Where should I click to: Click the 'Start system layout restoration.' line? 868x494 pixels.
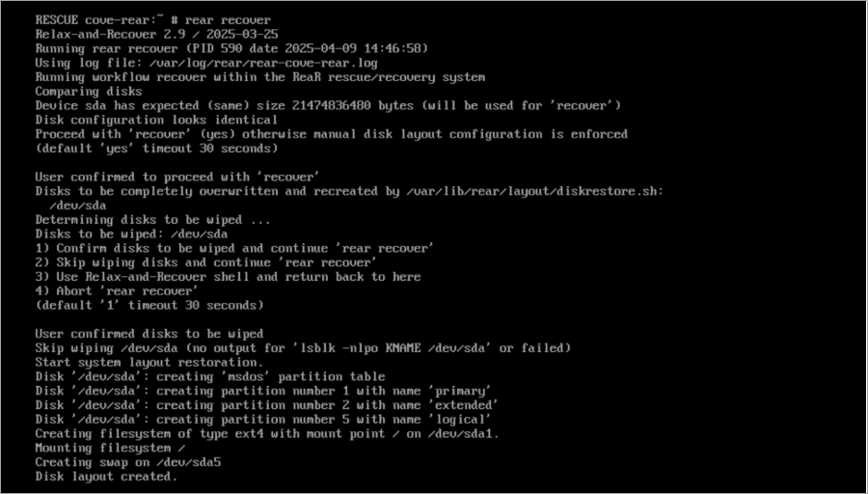click(145, 362)
